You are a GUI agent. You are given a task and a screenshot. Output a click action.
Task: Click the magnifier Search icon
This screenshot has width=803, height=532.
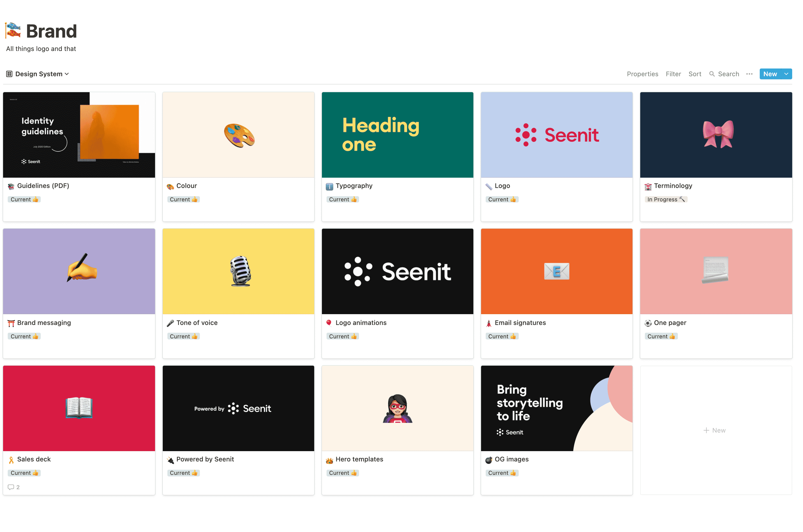(x=712, y=74)
